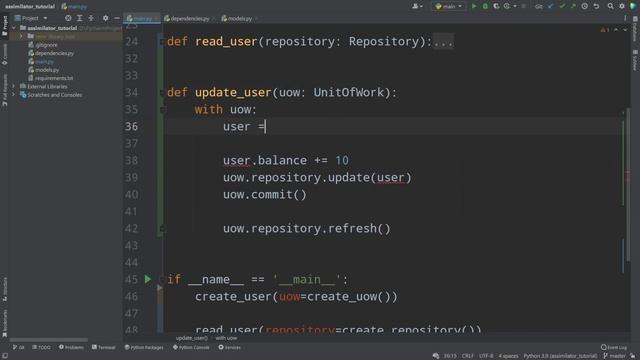The image size is (640, 360).
Task: Expand the folded read_user function body
Action: click(x=443, y=42)
